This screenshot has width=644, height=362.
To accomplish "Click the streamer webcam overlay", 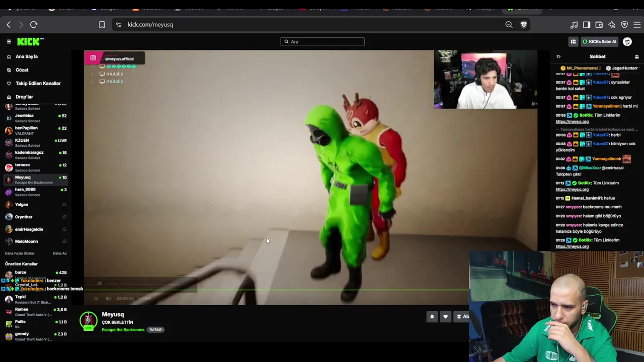I will (x=486, y=79).
